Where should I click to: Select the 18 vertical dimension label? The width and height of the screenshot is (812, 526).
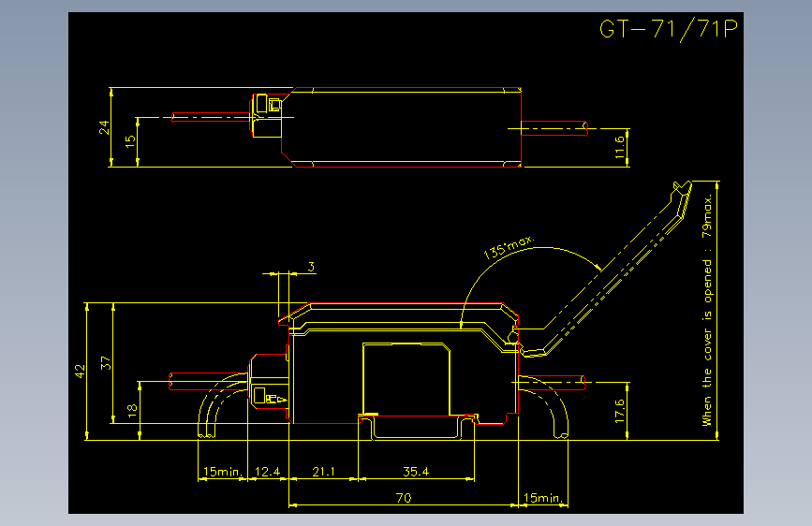pyautogui.click(x=132, y=411)
